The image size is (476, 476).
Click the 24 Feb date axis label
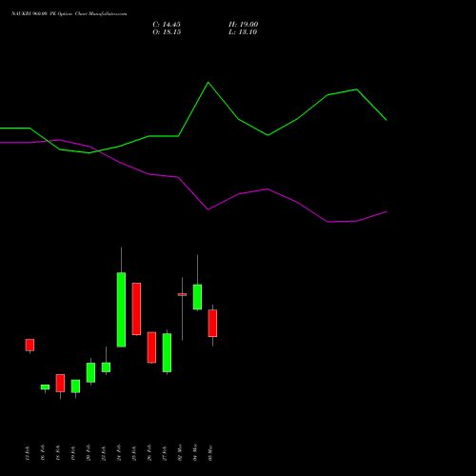click(119, 453)
